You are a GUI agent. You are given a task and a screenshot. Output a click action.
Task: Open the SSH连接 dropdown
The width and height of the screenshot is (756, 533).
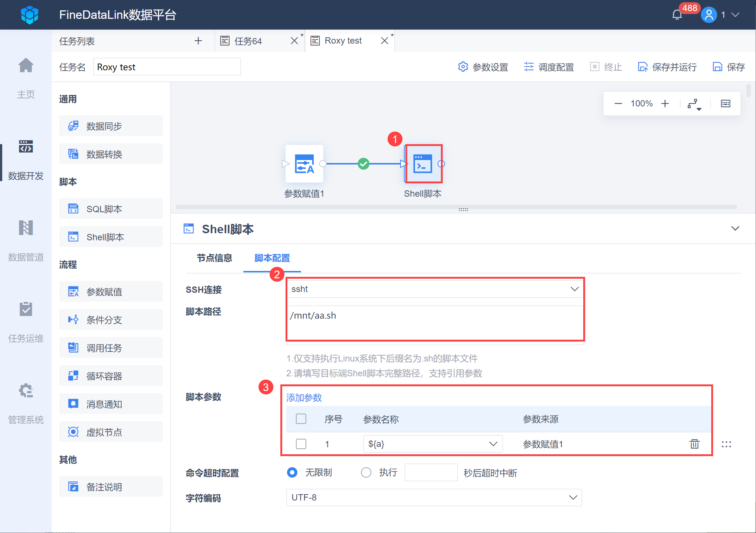coord(434,289)
